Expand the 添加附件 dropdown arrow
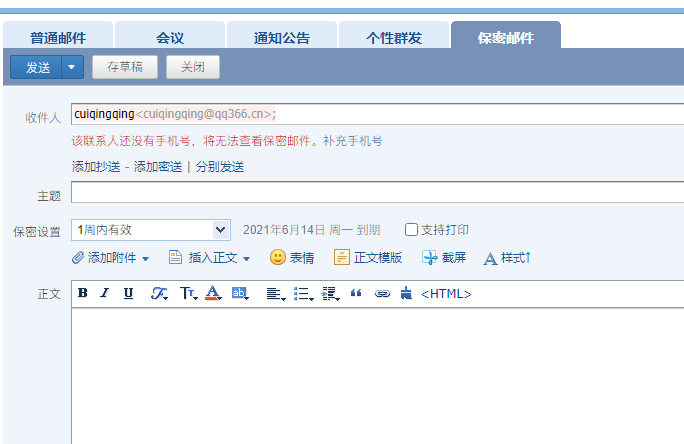The width and height of the screenshot is (684, 444). pyautogui.click(x=146, y=259)
